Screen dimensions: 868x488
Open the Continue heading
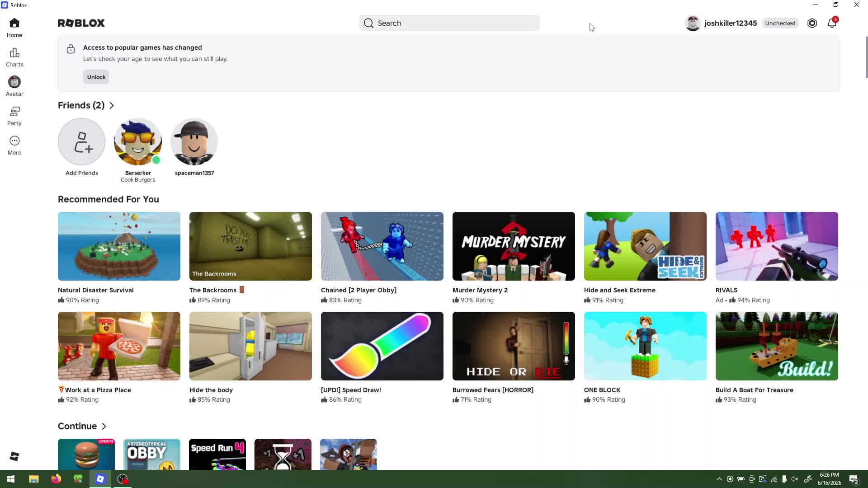(x=77, y=426)
